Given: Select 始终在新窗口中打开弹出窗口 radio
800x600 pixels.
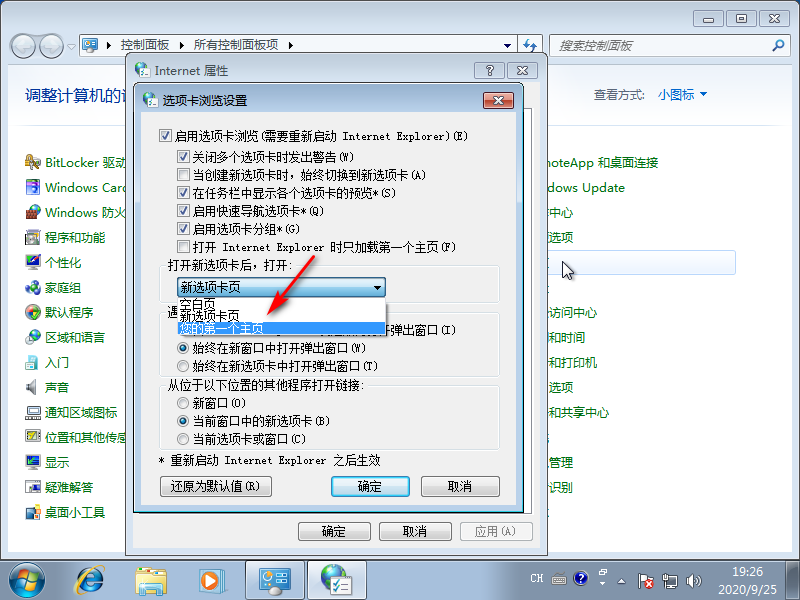Looking at the screenshot, I should pyautogui.click(x=183, y=348).
